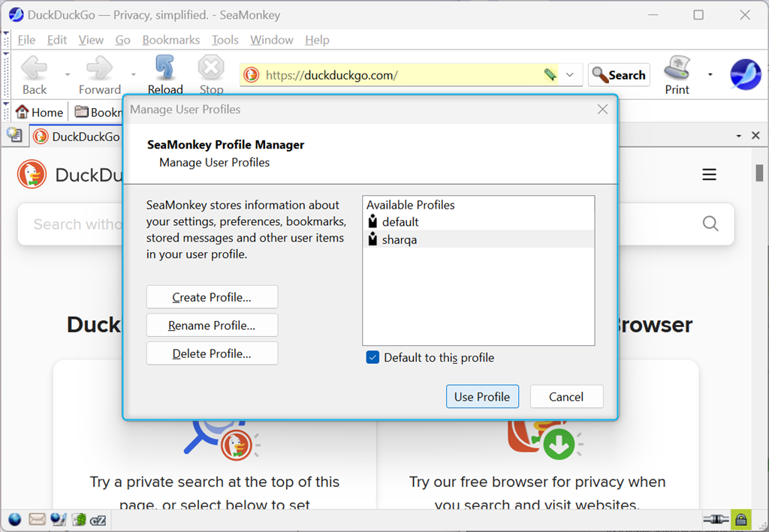This screenshot has width=769, height=532.
Task: Click the page's vertical scrollbar thumb
Action: (759, 173)
